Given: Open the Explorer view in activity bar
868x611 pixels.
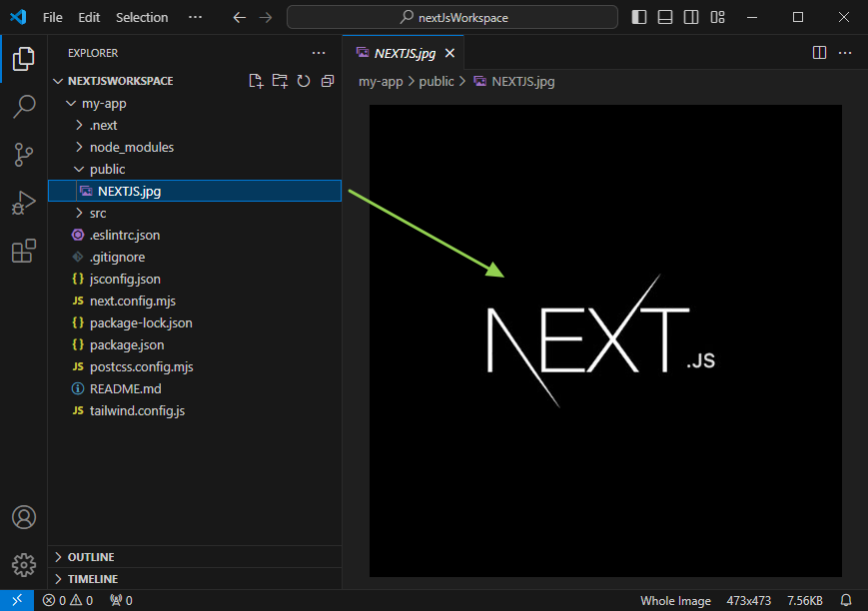Looking at the screenshot, I should [x=23, y=59].
